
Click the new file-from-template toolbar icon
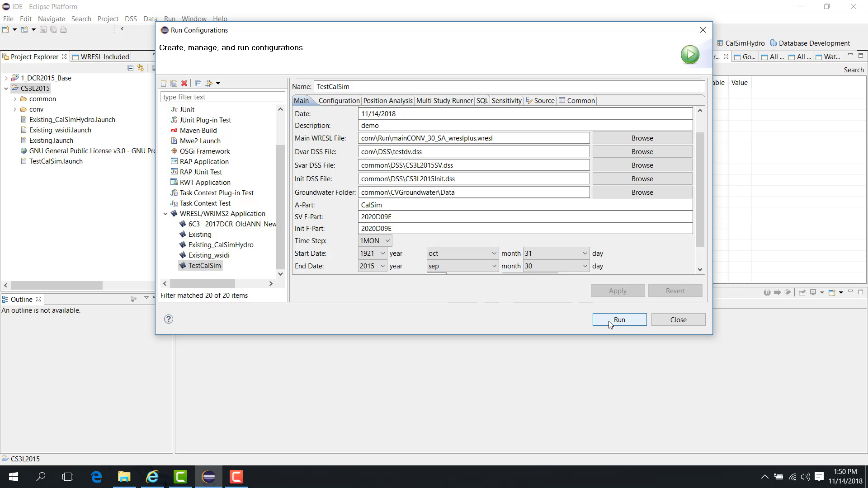(24, 30)
